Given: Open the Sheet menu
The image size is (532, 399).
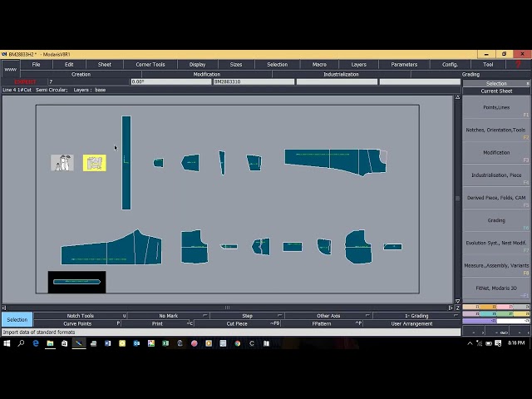Looking at the screenshot, I should [104, 65].
